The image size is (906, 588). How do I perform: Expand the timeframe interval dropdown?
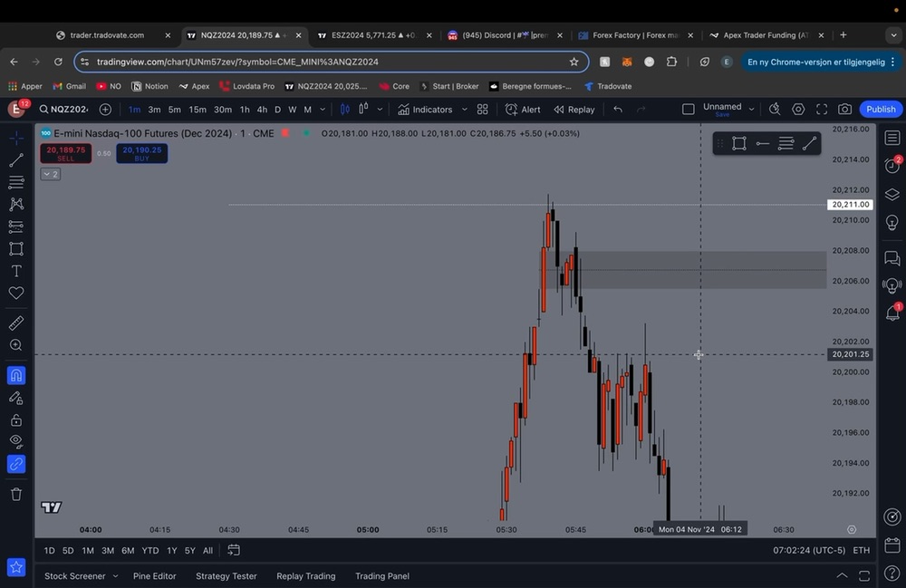(323, 109)
